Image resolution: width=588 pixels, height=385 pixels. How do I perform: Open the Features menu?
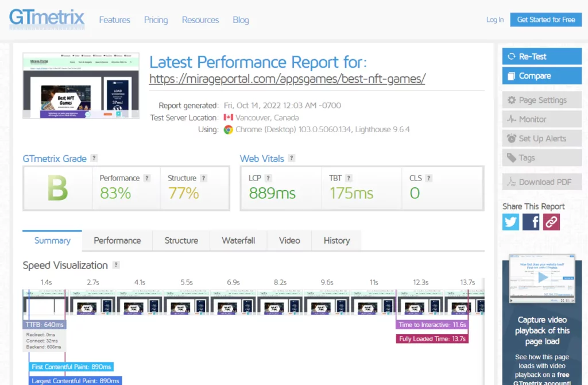[x=114, y=20]
